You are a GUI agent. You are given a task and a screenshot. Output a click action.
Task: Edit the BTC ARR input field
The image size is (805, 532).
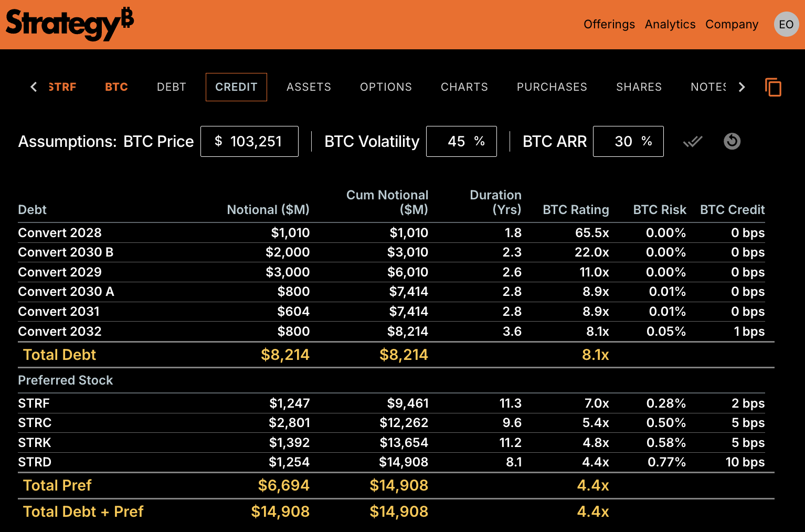(628, 141)
